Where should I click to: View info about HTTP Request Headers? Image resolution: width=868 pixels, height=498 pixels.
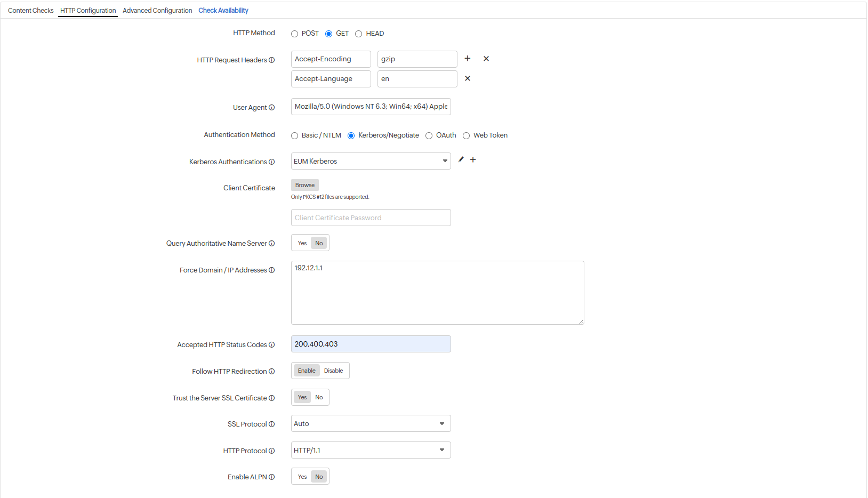click(272, 60)
